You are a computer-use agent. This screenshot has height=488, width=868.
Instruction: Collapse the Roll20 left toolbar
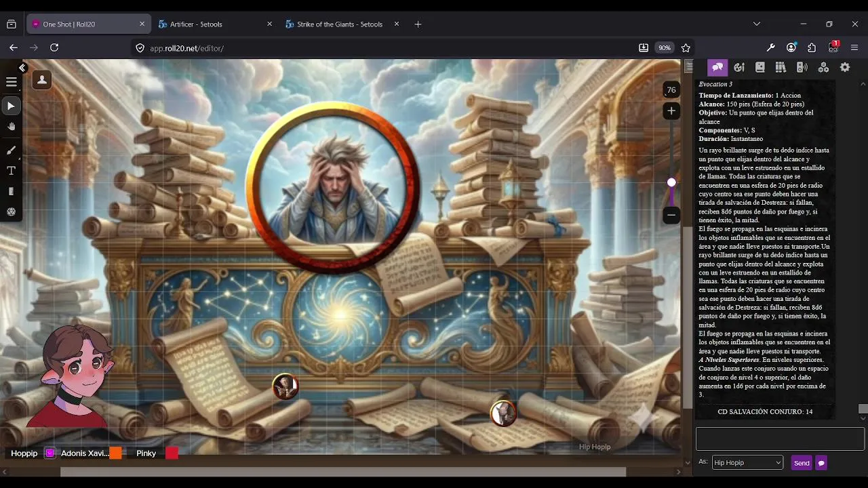pos(22,68)
